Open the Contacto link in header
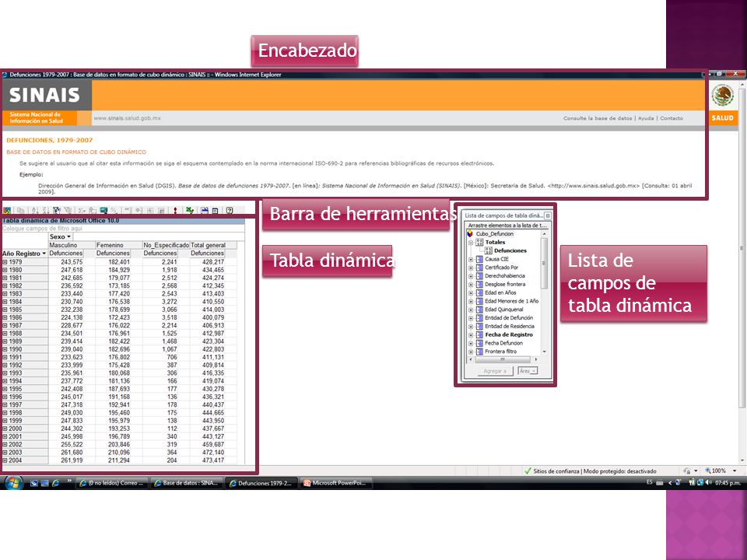747x560 pixels. [x=672, y=118]
